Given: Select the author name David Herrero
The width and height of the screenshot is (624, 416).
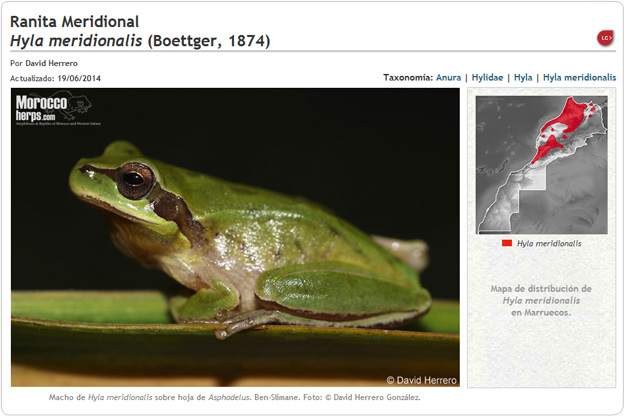Looking at the screenshot, I should [51, 63].
